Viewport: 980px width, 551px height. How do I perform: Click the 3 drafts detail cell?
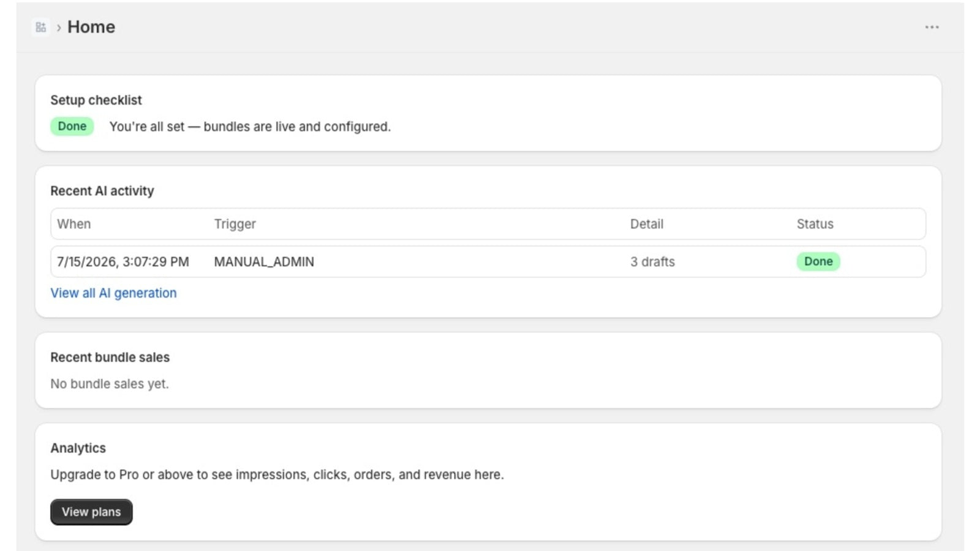click(652, 261)
